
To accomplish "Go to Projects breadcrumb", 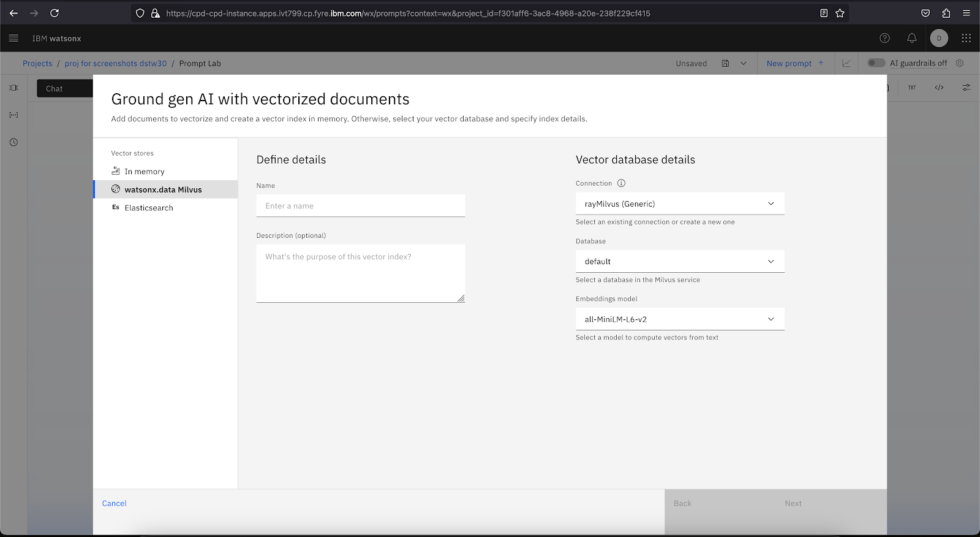I will click(37, 63).
